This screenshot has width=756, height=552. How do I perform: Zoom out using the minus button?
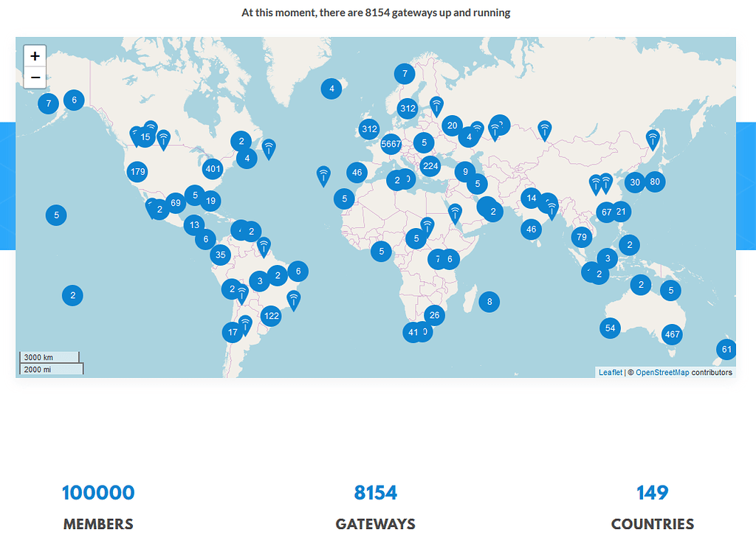pyautogui.click(x=35, y=77)
